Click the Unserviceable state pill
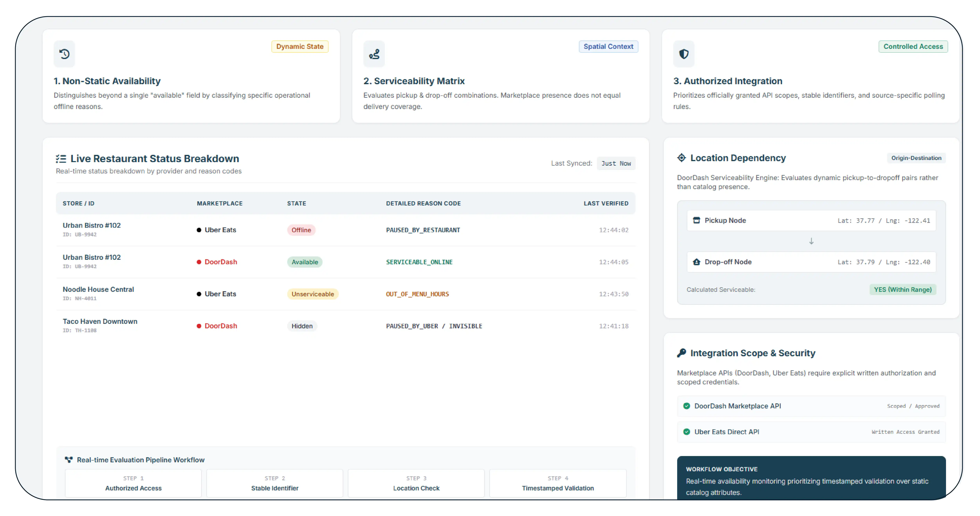The width and height of the screenshot is (980, 516). coord(313,294)
